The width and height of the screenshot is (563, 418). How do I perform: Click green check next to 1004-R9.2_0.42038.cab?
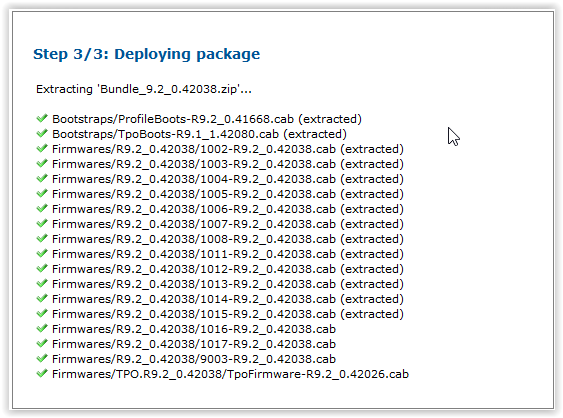click(x=42, y=178)
